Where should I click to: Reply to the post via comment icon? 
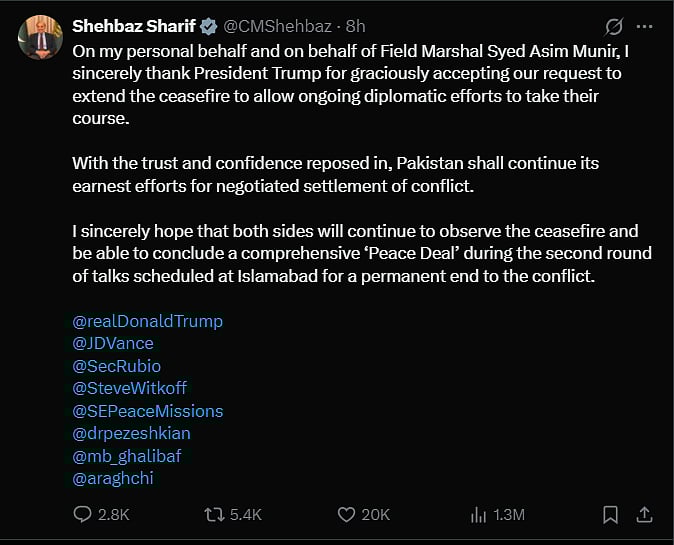click(84, 514)
